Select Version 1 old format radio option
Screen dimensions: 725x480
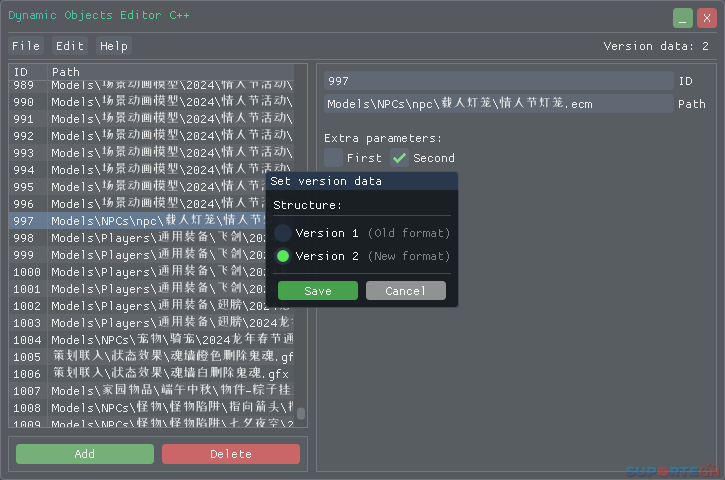click(283, 233)
